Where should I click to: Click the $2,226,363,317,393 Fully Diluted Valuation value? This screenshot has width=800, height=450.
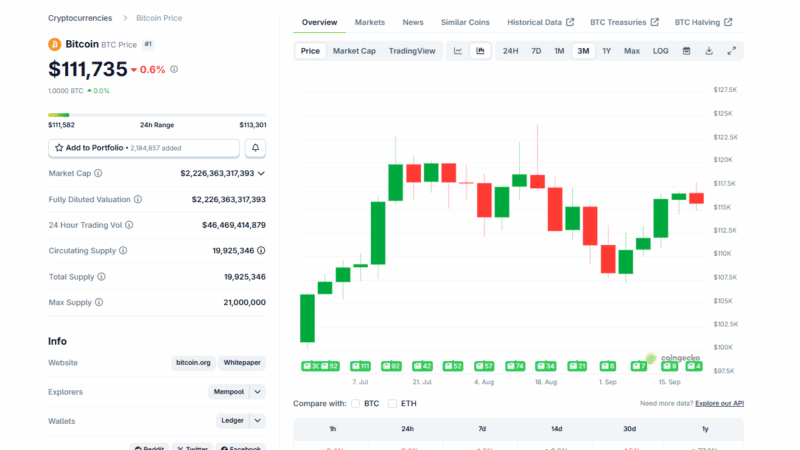(x=229, y=199)
